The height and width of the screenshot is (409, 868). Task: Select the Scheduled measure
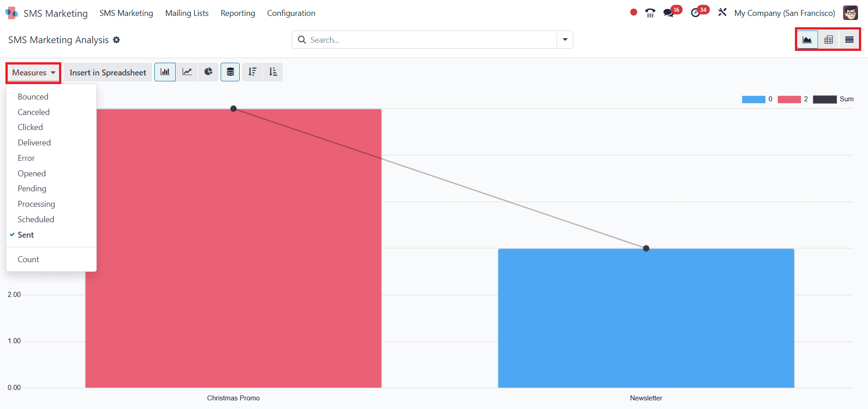pyautogui.click(x=51, y=219)
